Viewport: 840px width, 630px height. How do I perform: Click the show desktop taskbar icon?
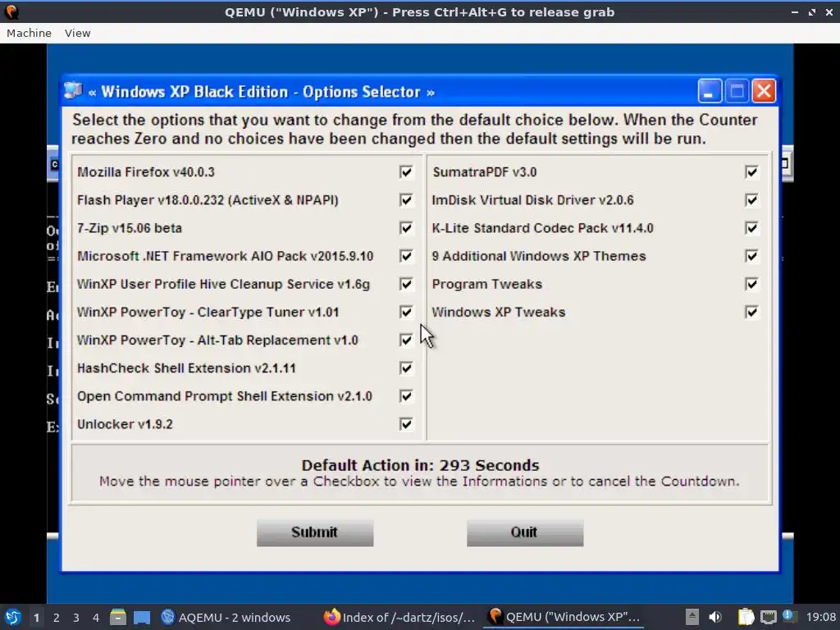pos(142,618)
